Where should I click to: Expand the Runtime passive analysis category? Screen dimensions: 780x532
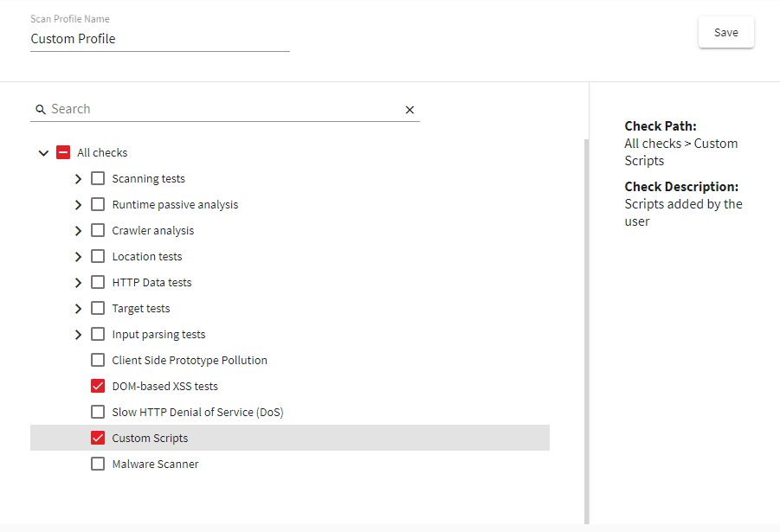tap(79, 205)
